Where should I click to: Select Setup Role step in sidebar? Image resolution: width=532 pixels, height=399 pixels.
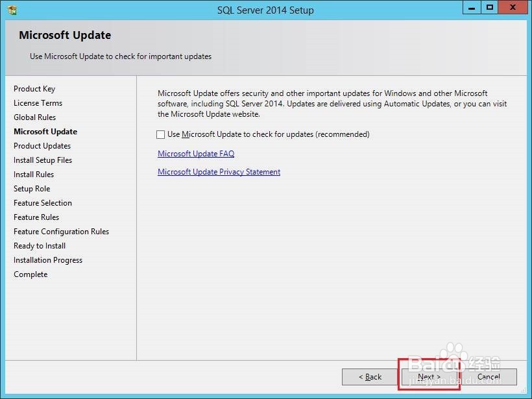(x=32, y=189)
